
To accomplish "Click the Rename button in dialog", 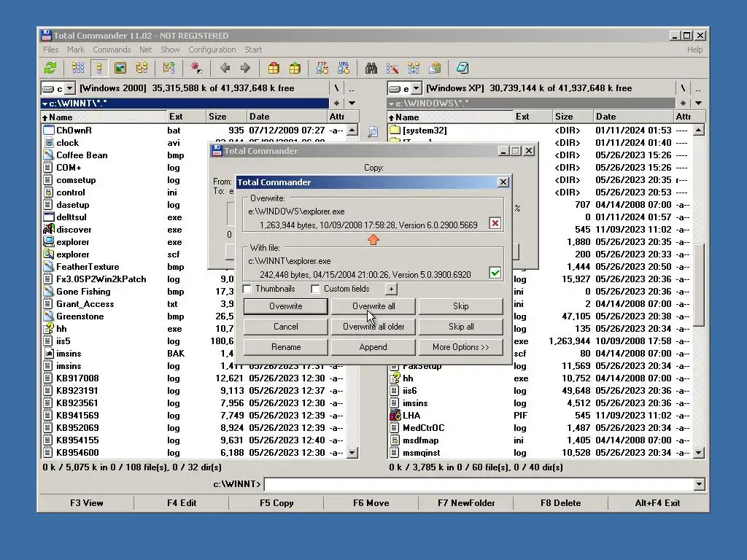I will pos(285,347).
